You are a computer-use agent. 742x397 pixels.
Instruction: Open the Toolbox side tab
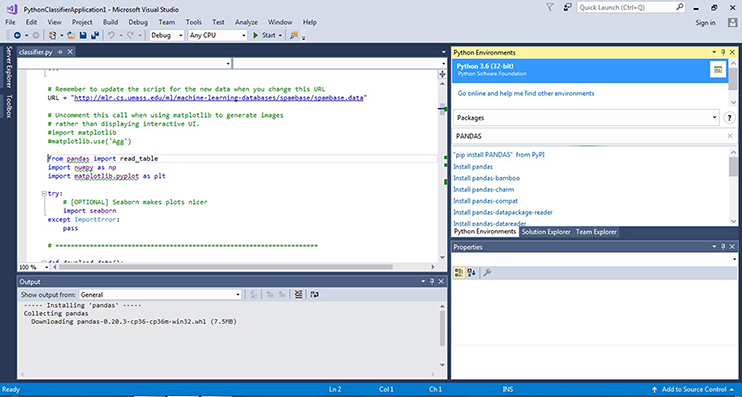coord(9,106)
